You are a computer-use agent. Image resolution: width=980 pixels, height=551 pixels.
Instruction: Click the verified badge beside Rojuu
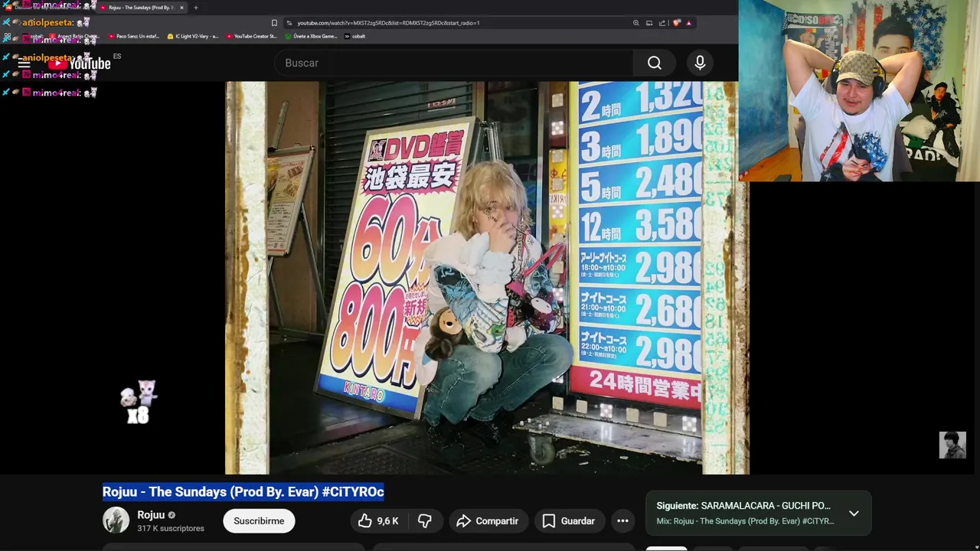(x=171, y=515)
